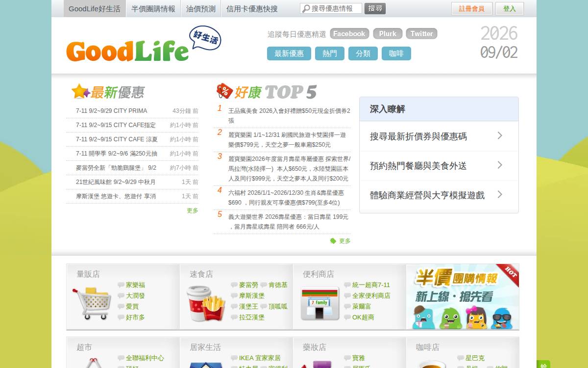Click the 註冊會員 register button

[472, 9]
